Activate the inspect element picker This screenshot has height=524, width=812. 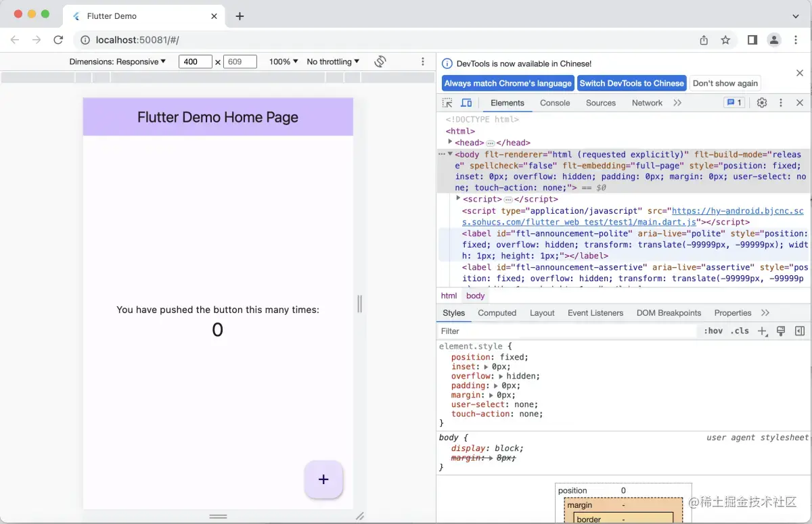click(x=447, y=103)
